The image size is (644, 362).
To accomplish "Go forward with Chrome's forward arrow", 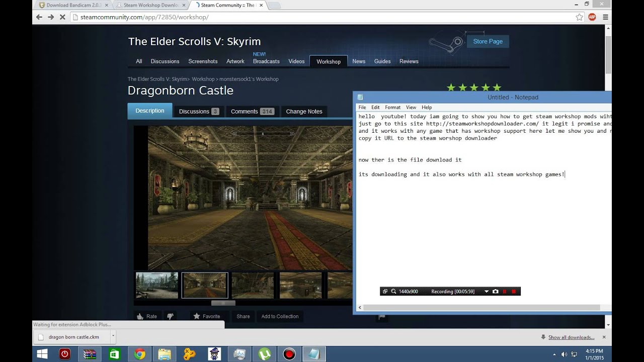I will click(x=51, y=17).
